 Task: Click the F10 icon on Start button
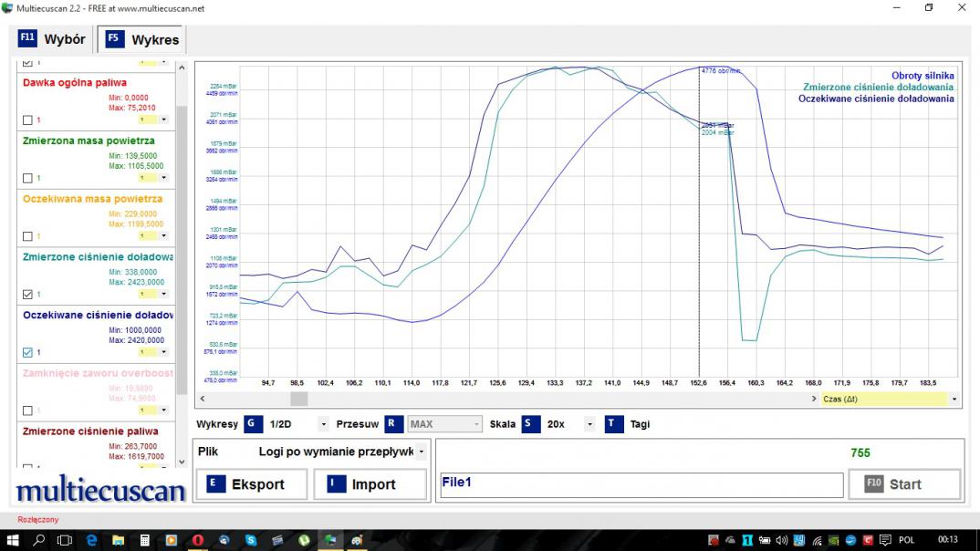pos(874,483)
